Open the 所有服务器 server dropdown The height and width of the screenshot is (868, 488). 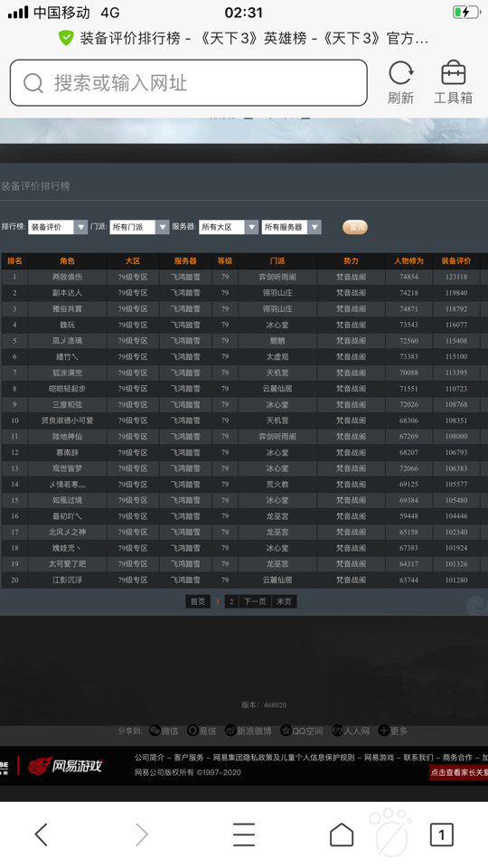point(291,227)
